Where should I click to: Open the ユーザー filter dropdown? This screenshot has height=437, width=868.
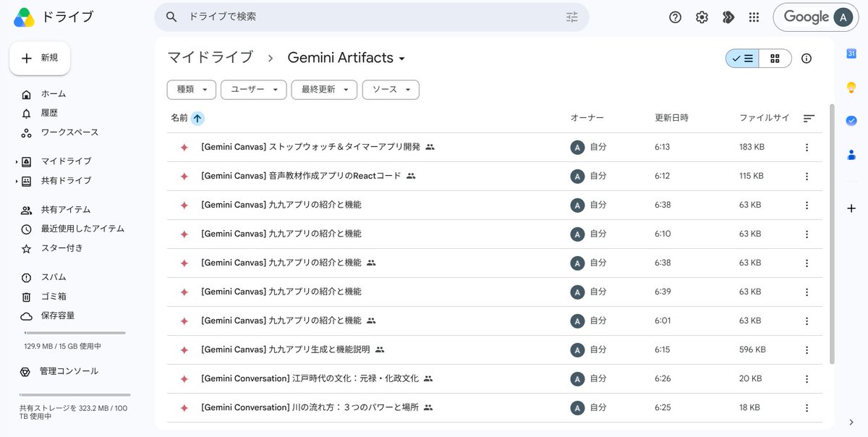pyautogui.click(x=253, y=90)
